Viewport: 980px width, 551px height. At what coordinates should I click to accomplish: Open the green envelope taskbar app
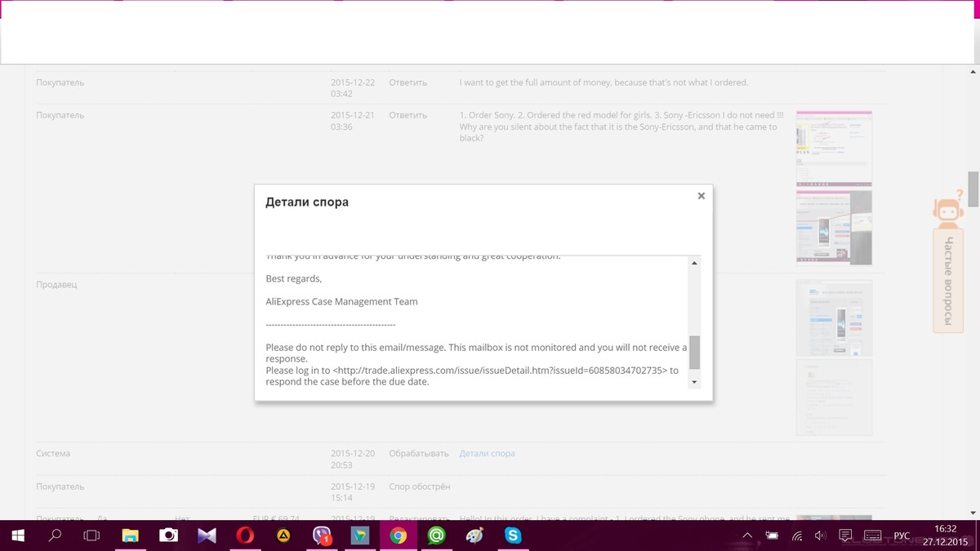(360, 535)
